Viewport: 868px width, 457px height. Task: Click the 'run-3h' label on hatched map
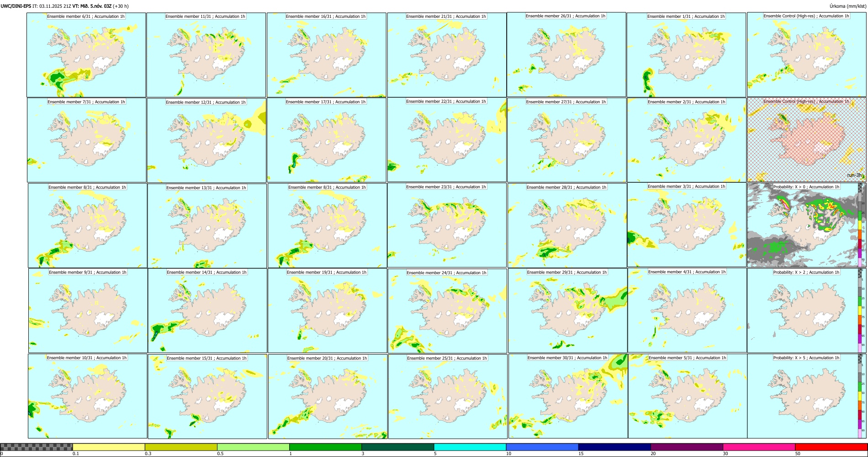854,175
